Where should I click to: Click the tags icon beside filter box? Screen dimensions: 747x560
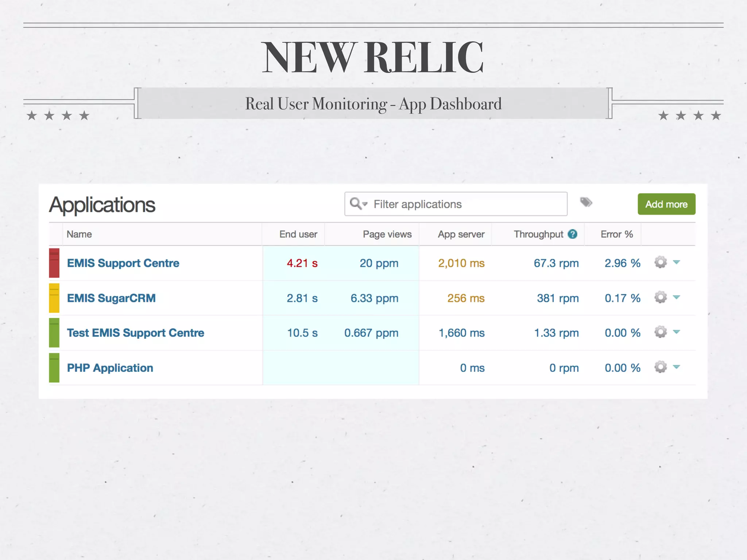tap(586, 202)
